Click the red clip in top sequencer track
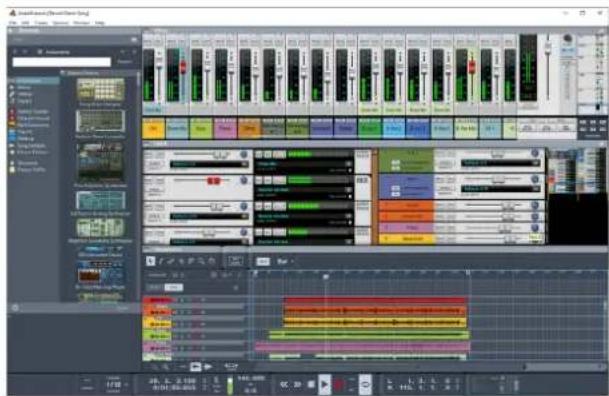 pos(375,300)
